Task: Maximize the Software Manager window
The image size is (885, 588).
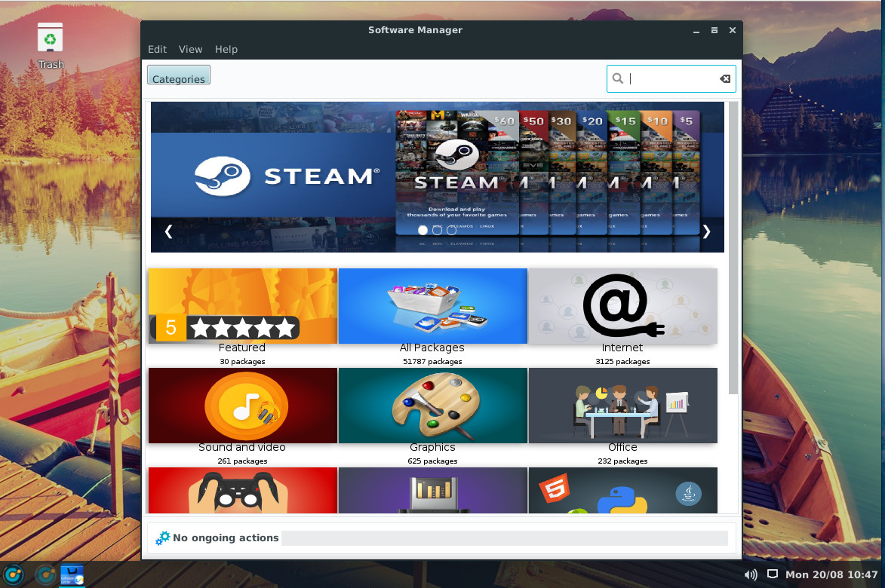Action: click(714, 30)
